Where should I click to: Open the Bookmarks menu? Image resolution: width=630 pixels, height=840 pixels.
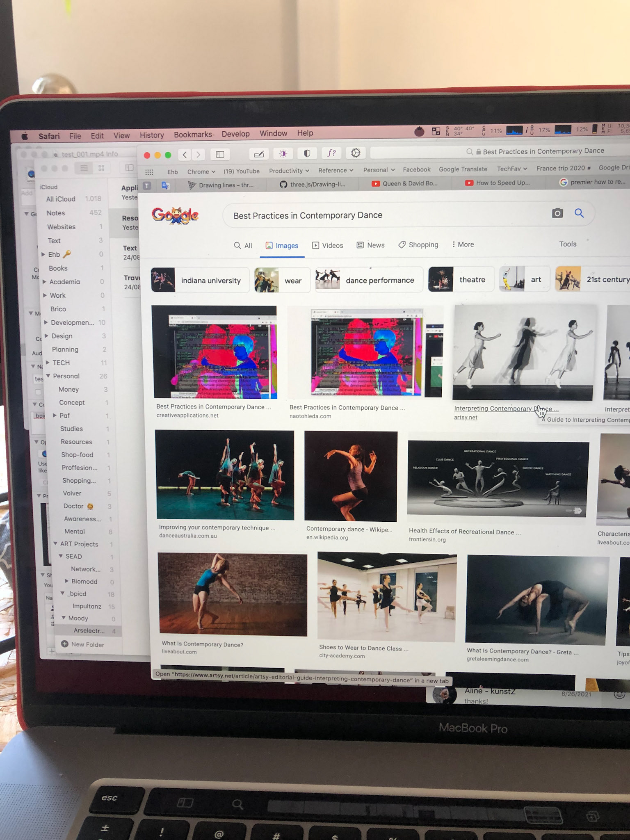pos(193,135)
